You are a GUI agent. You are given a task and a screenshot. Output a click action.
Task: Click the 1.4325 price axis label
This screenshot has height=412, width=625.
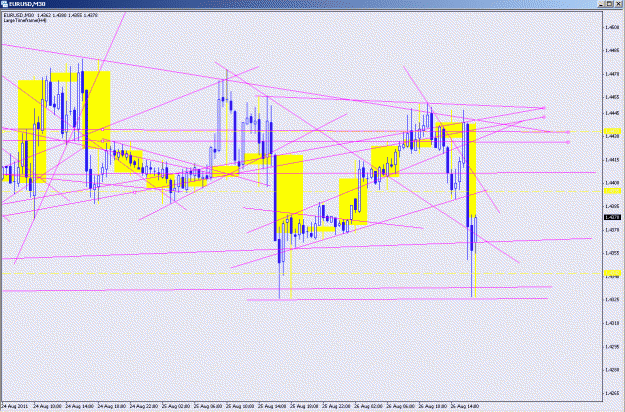pos(612,299)
